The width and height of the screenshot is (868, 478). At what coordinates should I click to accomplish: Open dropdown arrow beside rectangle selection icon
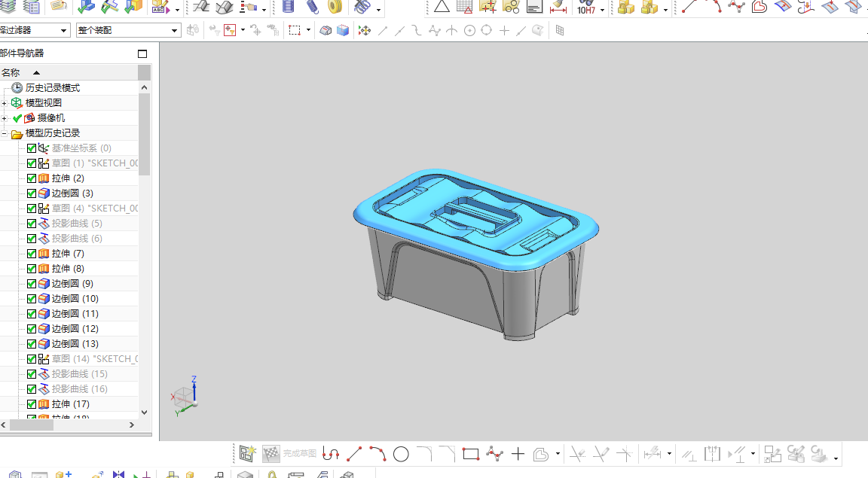click(307, 30)
